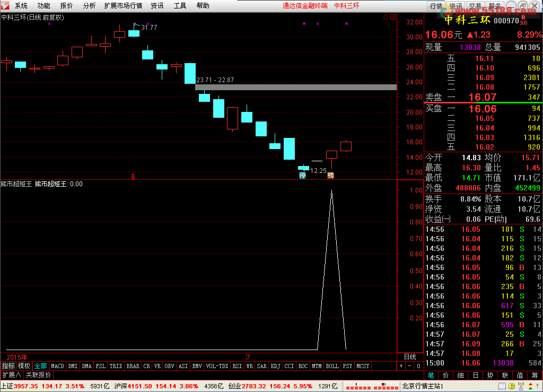Select the 筹 tab in the quote panel

point(535,375)
